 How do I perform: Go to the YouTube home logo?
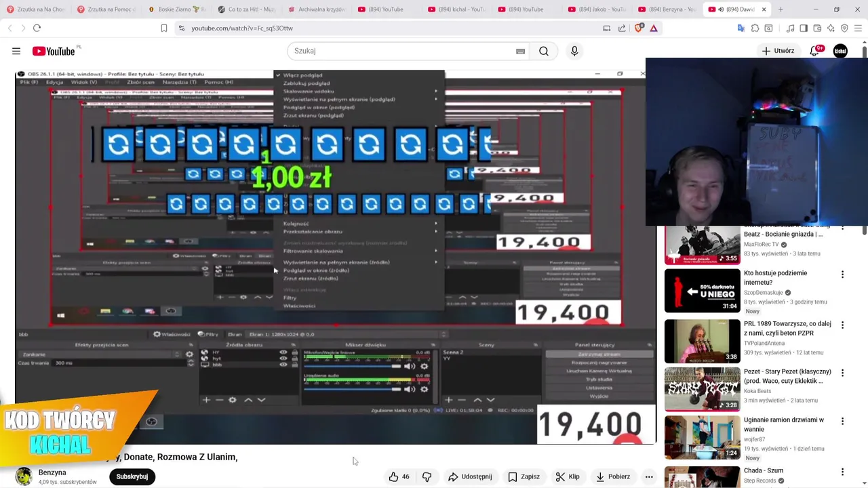(54, 52)
